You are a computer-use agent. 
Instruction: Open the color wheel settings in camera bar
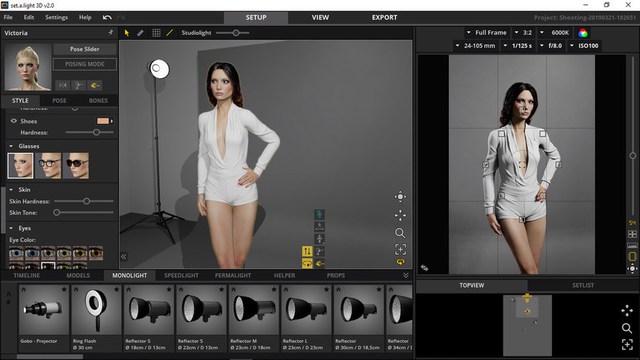pos(583,33)
